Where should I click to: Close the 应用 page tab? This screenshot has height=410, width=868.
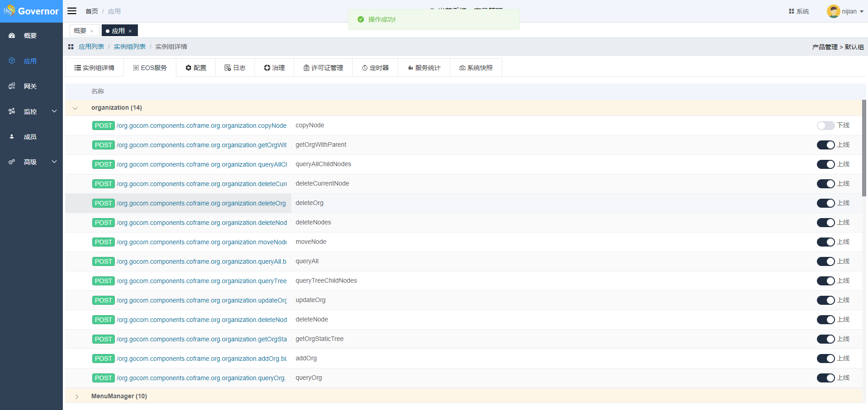(130, 31)
